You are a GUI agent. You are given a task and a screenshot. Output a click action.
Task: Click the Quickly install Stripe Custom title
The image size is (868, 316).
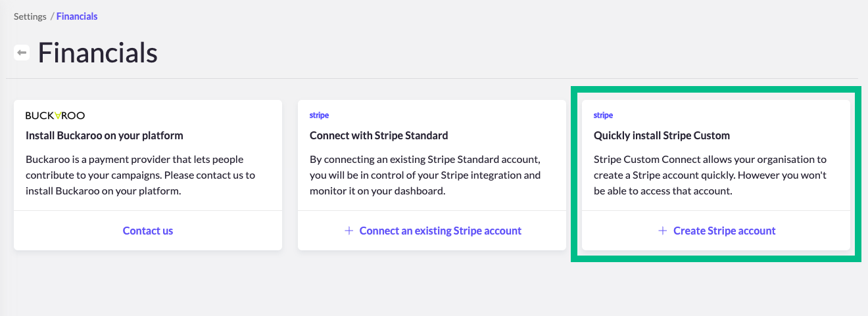pyautogui.click(x=662, y=135)
